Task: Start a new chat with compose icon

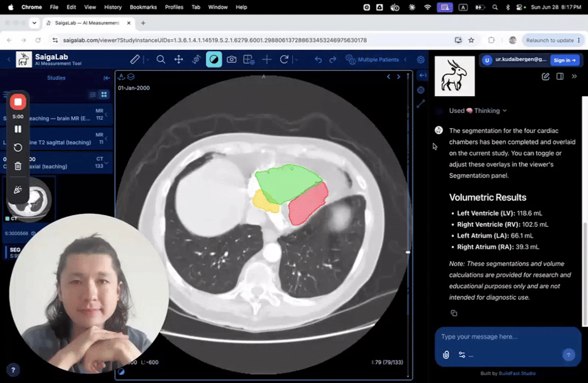Action: 546,77
